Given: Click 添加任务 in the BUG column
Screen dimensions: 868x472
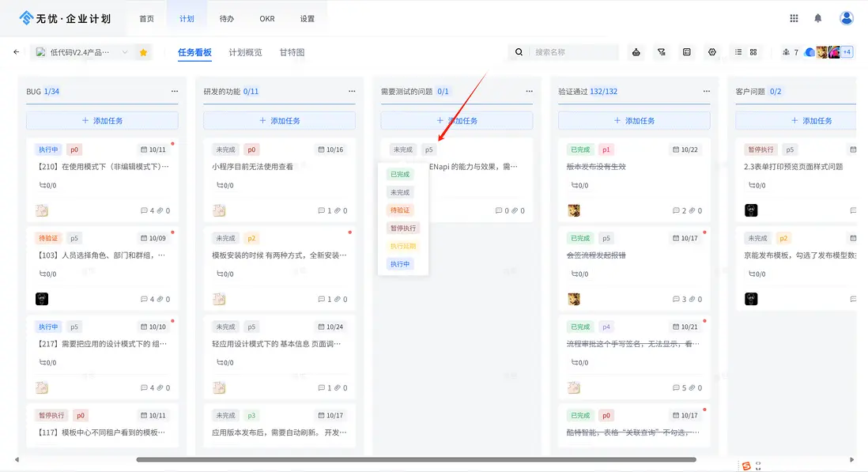Looking at the screenshot, I should pos(101,119).
